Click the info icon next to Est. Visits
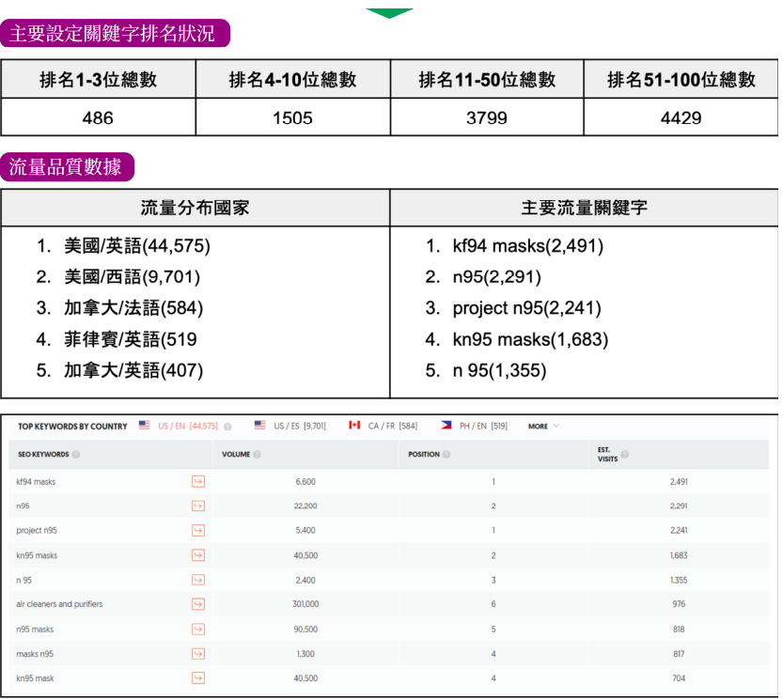Screen dimensions: 782x700 [x=625, y=455]
